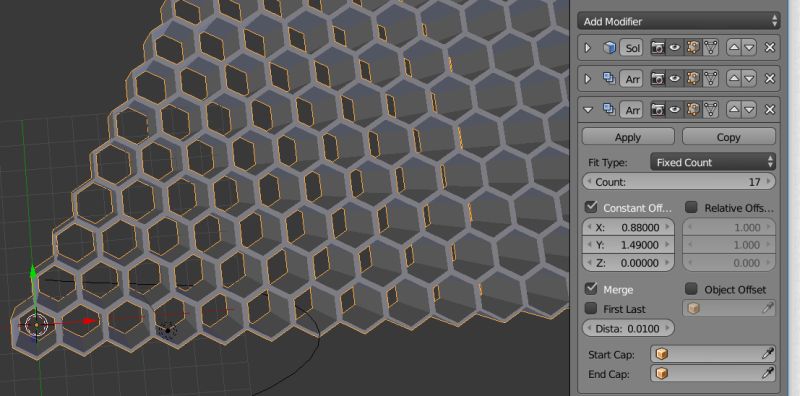Toggle edit cage for second Array modifier

tap(710, 109)
